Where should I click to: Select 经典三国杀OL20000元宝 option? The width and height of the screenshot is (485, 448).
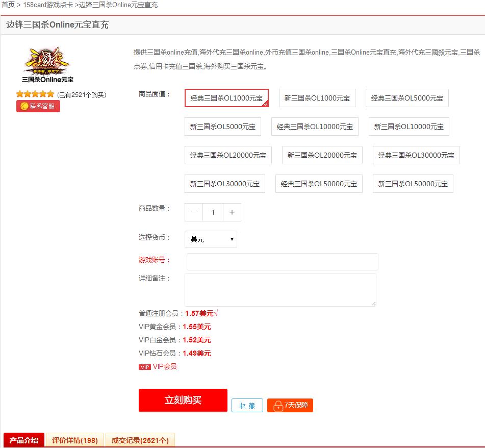click(x=228, y=155)
